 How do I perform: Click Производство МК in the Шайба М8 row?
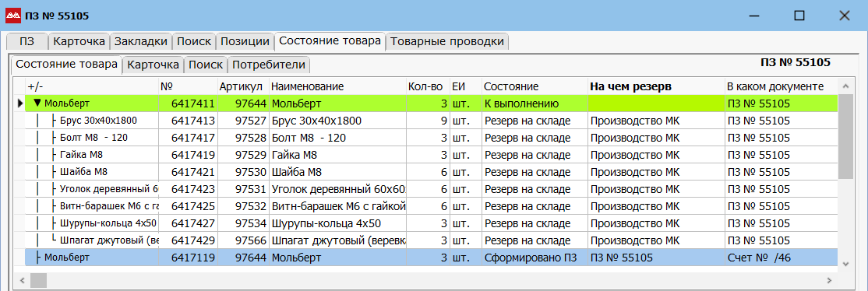pos(656,172)
